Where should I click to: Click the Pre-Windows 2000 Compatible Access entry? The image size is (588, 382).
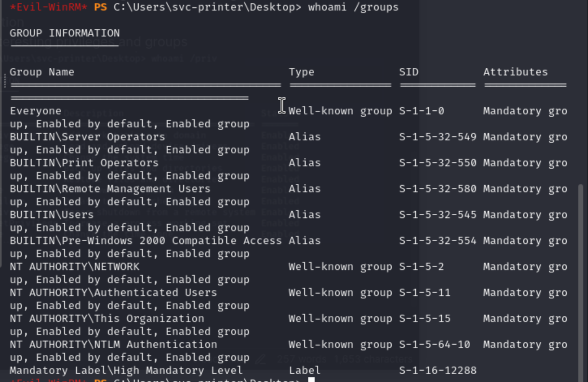coord(146,240)
